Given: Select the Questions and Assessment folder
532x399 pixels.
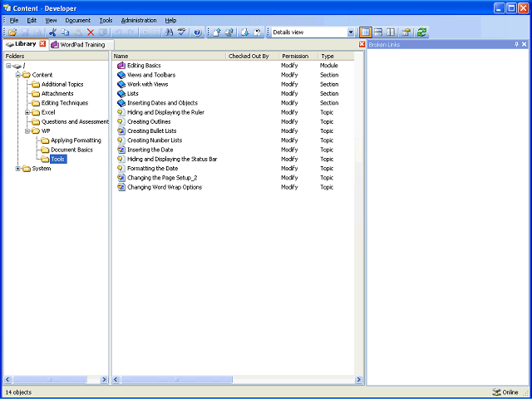Looking at the screenshot, I should click(x=75, y=122).
